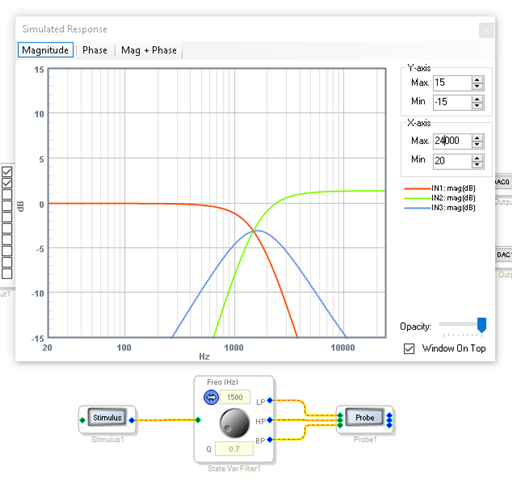Click the IN1: mag(dB) legend entry
The height and width of the screenshot is (480, 512).
(440, 188)
